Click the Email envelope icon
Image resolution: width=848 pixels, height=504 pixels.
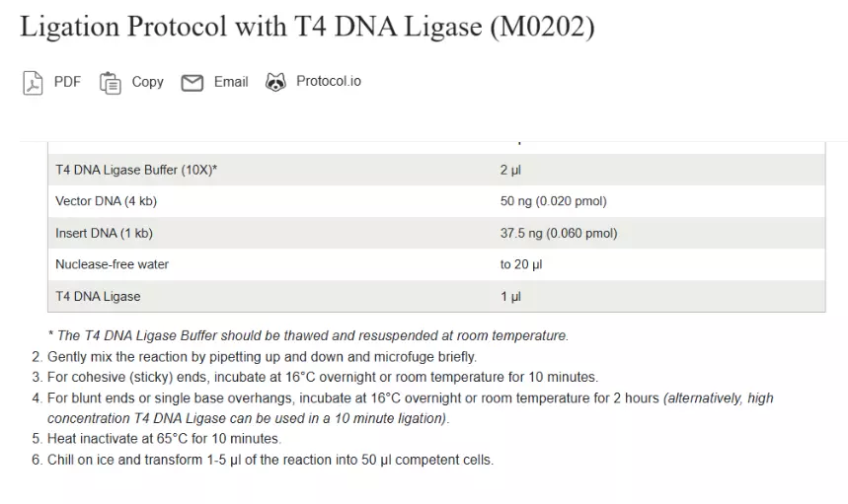(x=192, y=83)
